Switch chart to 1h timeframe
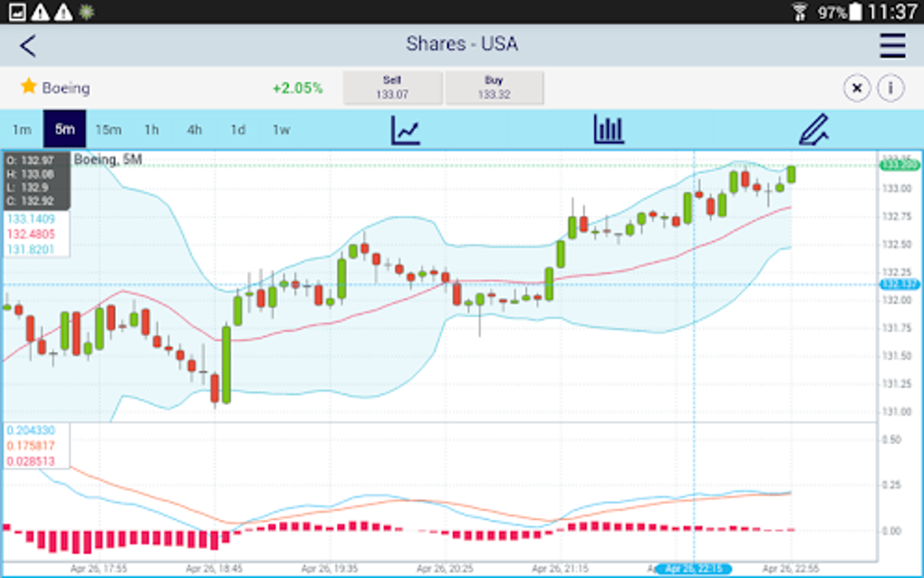 tap(151, 130)
